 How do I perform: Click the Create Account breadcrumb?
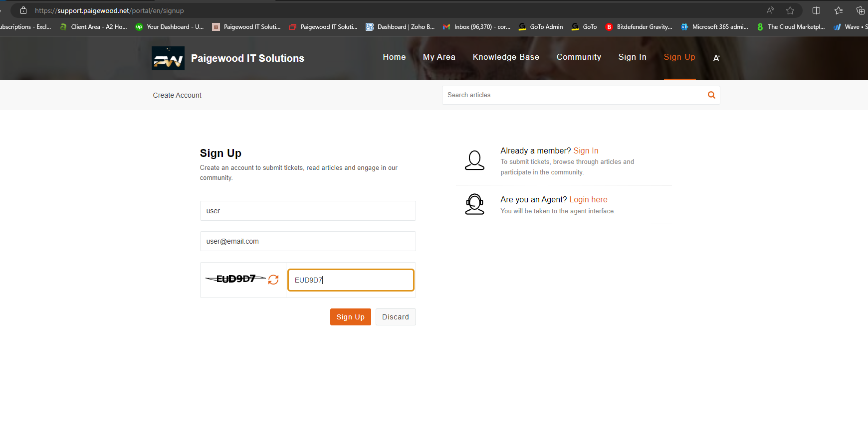[x=177, y=95]
